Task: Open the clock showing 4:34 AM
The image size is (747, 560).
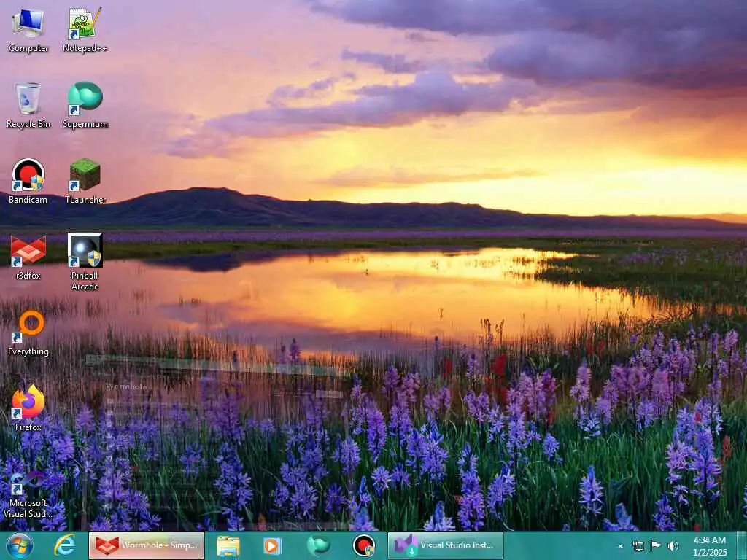Action: 710,546
